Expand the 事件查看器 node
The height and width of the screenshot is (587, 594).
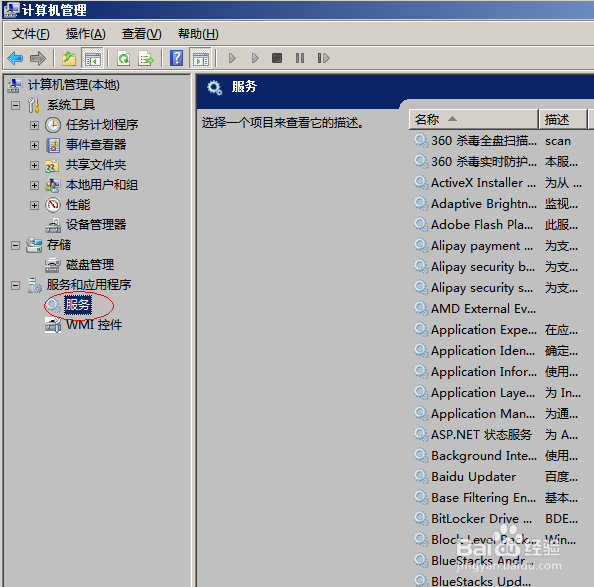coord(34,145)
